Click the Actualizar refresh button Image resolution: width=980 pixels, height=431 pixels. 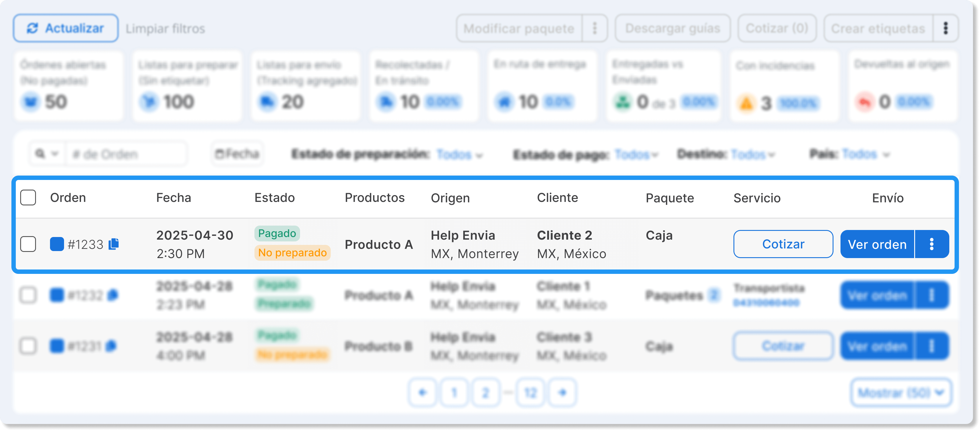[x=66, y=28]
